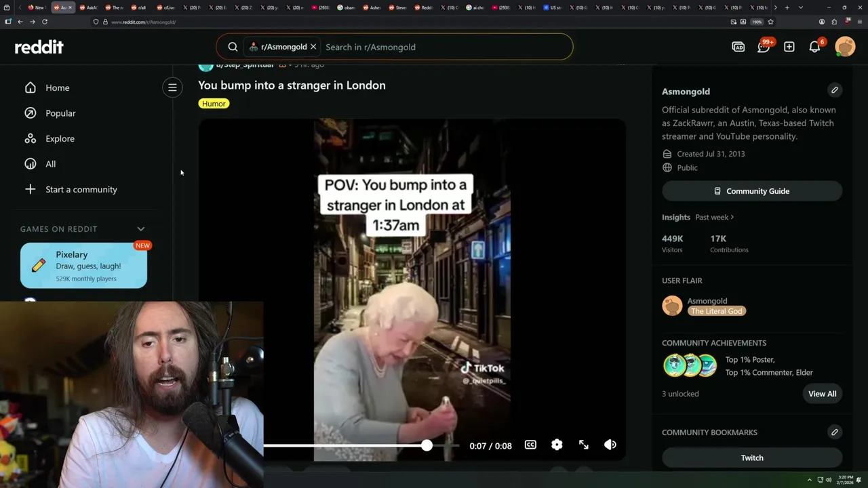Open post titled You bump into a stranger
This screenshot has height=488, width=868.
click(x=292, y=85)
